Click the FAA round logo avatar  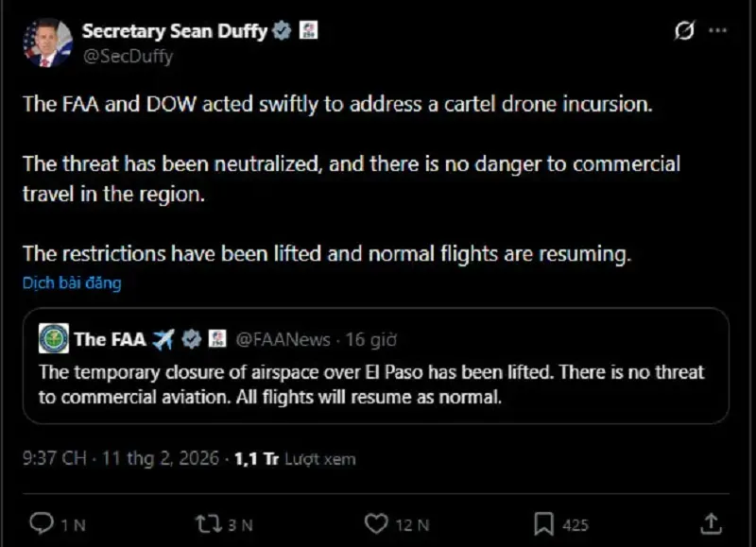click(x=53, y=338)
